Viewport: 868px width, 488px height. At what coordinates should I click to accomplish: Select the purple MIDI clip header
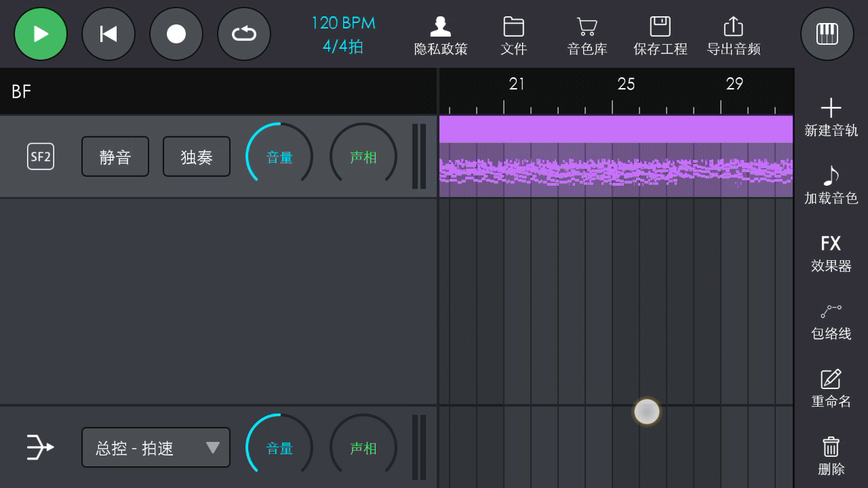(x=616, y=129)
